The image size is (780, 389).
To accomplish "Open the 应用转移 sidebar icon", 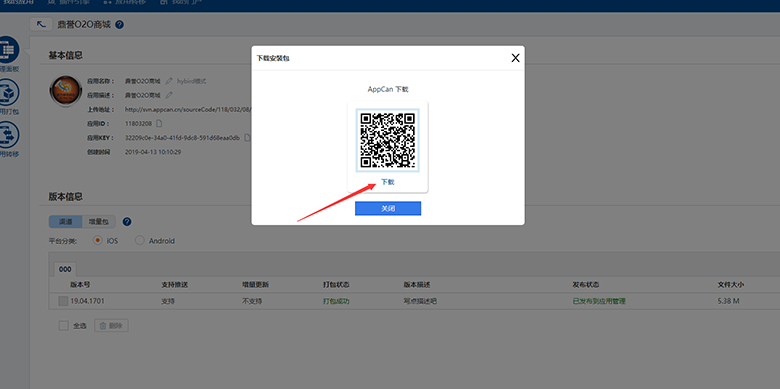I will [8, 136].
